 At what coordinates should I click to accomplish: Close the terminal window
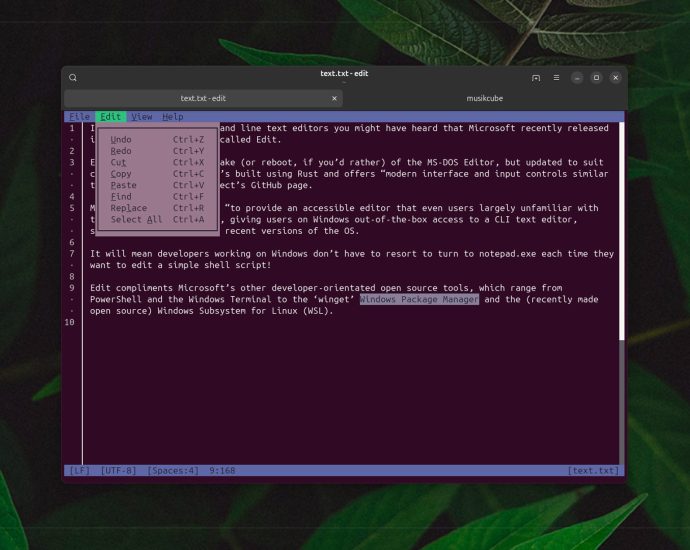616,78
